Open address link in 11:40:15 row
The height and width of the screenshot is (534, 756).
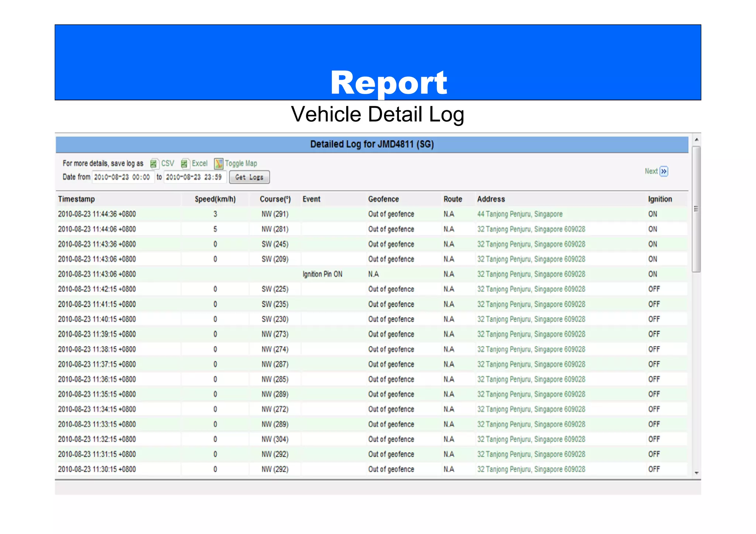531,319
